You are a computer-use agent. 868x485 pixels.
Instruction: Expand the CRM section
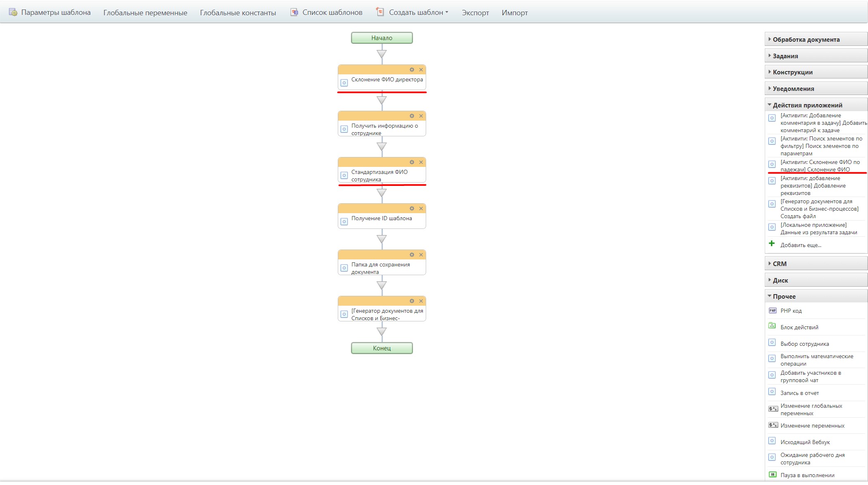coord(779,264)
